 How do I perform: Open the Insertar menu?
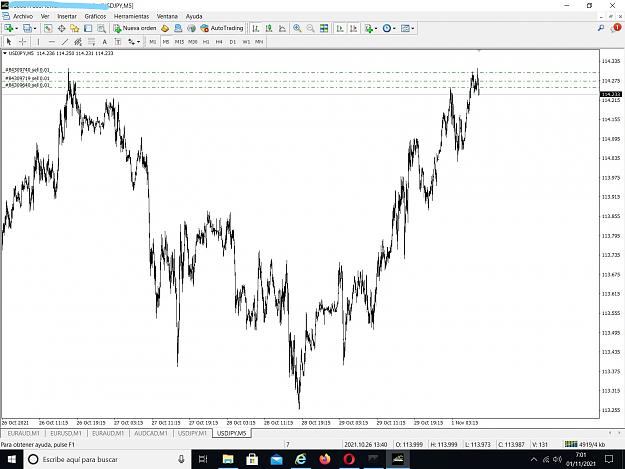67,16
